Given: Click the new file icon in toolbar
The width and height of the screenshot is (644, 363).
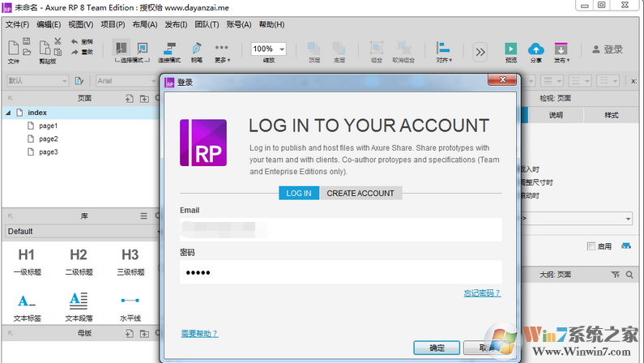Looking at the screenshot, I should coord(13,47).
